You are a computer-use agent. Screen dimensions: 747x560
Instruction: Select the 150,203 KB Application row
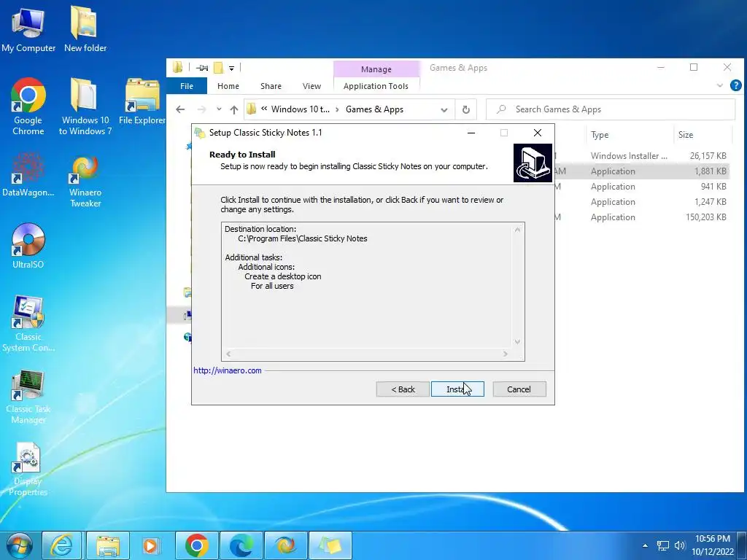tap(642, 217)
